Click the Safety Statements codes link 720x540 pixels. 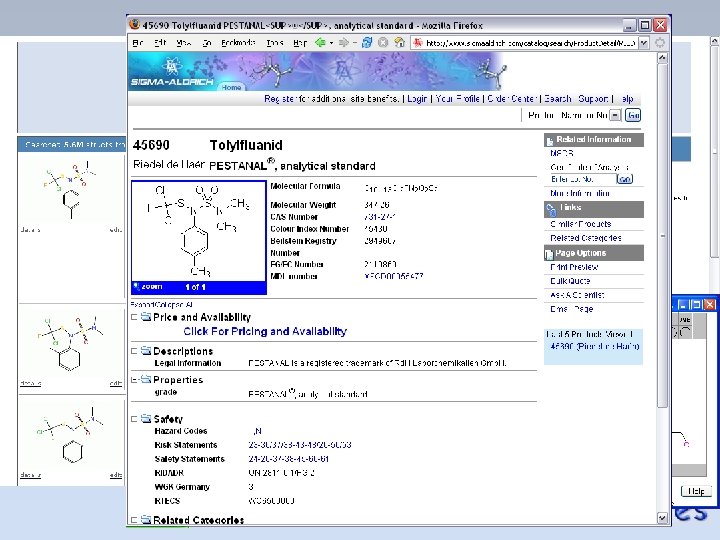point(288,459)
